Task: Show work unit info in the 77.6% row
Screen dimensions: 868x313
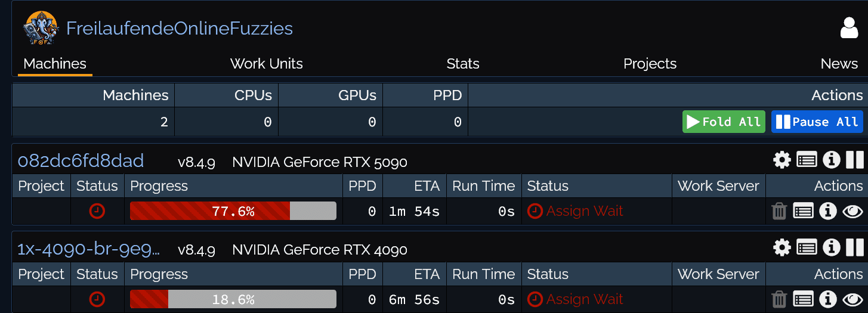Action: coord(827,211)
